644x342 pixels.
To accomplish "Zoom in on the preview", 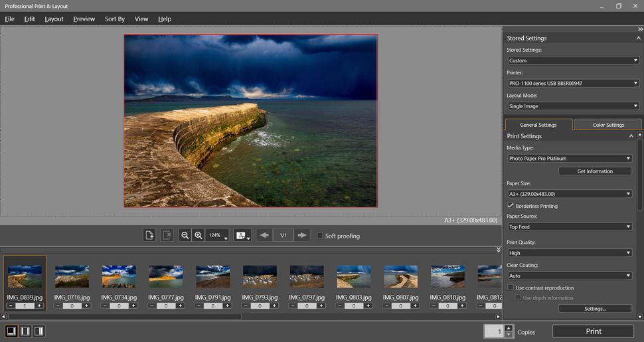I will coord(199,235).
